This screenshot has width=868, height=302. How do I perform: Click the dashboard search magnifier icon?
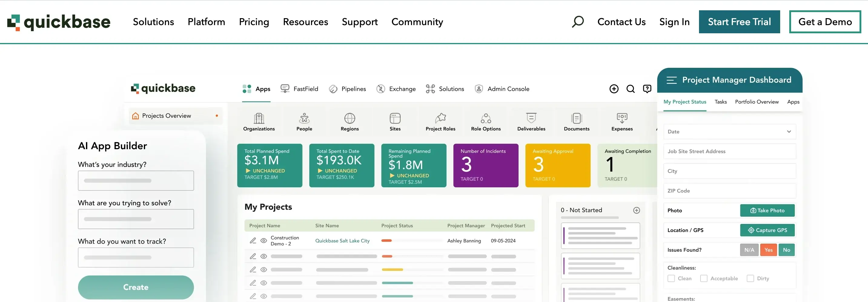tap(631, 89)
